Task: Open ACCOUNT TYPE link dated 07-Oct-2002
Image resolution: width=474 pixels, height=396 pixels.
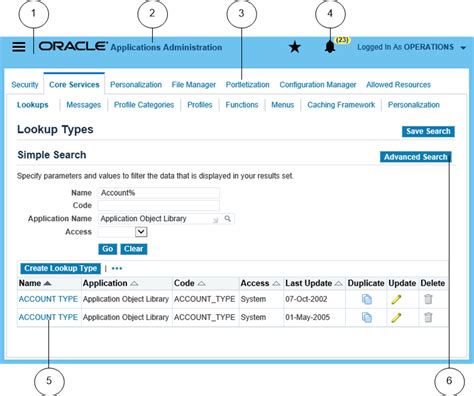Action: [48, 299]
